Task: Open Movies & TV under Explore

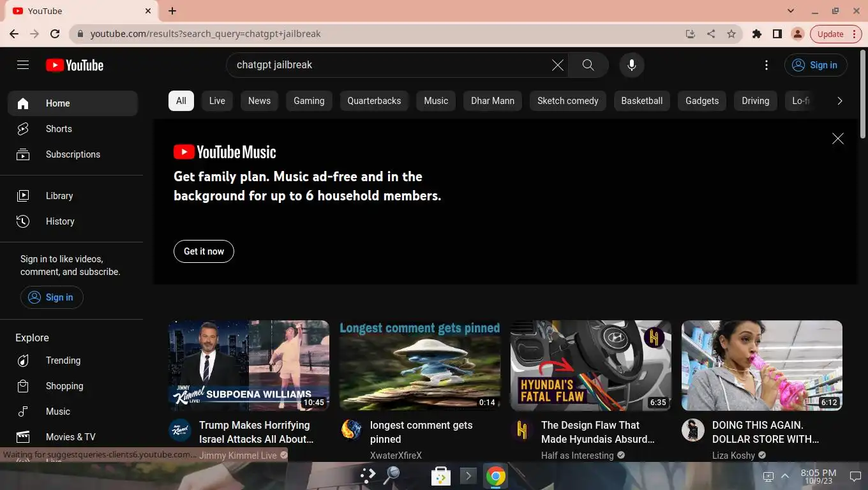Action: [73, 437]
